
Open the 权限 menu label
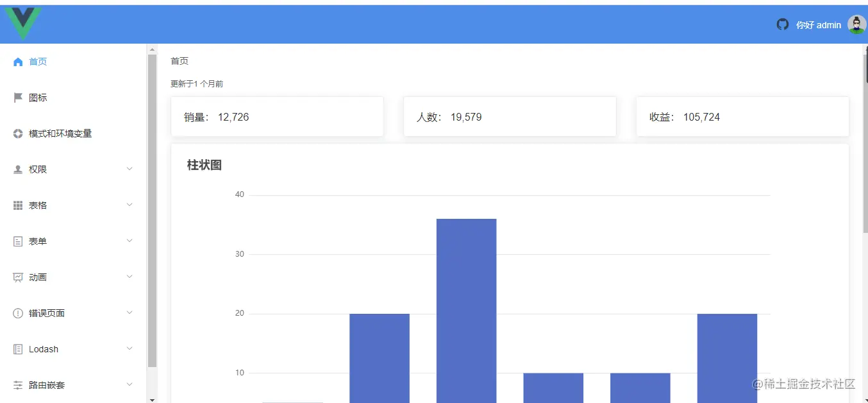coord(38,169)
